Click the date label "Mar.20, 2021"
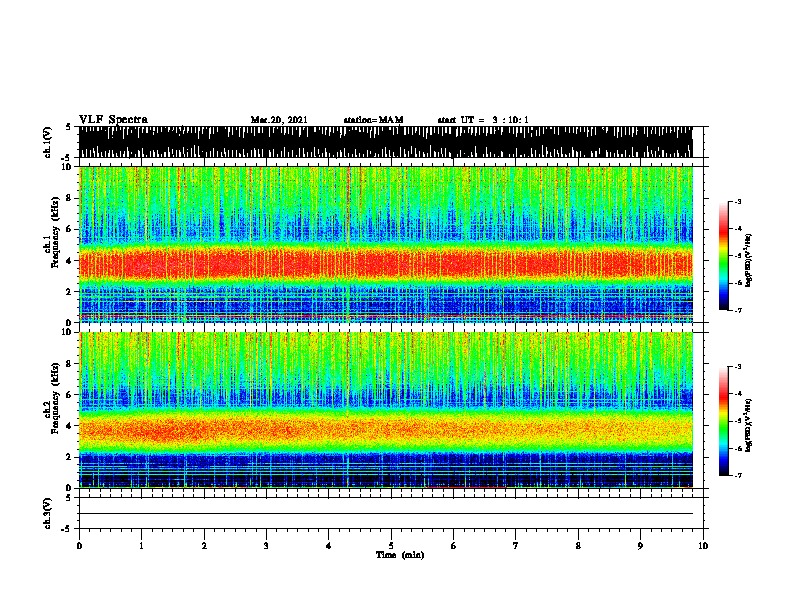This screenshot has height=612, width=792. (x=279, y=120)
